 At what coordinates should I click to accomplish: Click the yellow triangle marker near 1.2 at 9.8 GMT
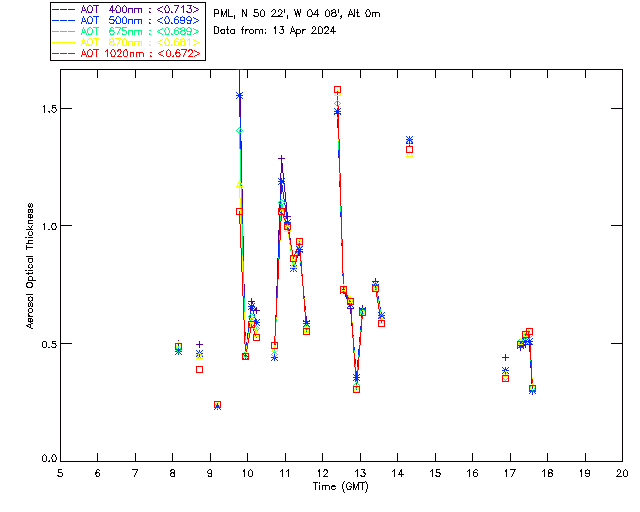coord(240,185)
